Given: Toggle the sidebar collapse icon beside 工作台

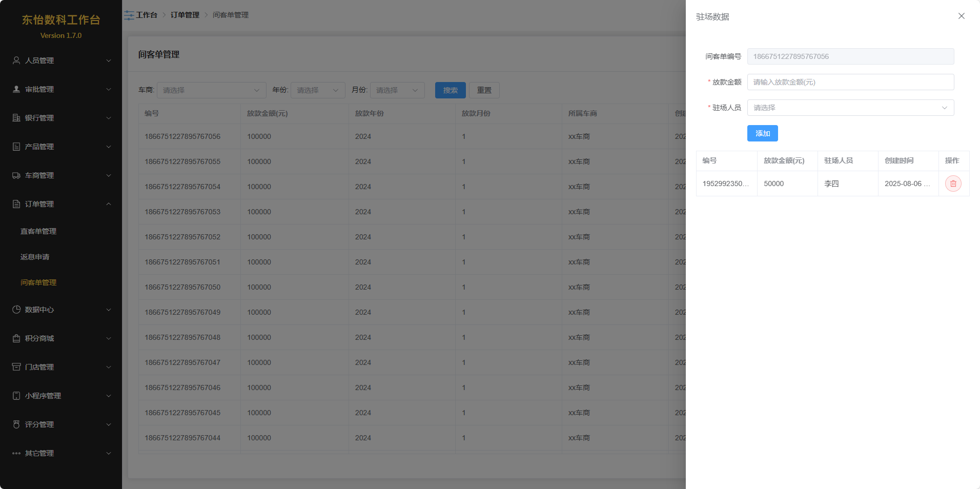Looking at the screenshot, I should [x=129, y=15].
